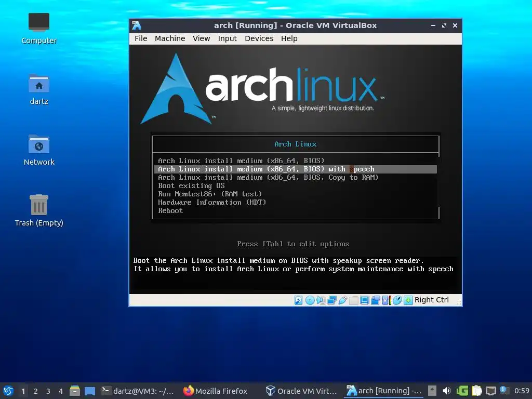
Task: Click the wired network tray icon
Action: point(491,391)
